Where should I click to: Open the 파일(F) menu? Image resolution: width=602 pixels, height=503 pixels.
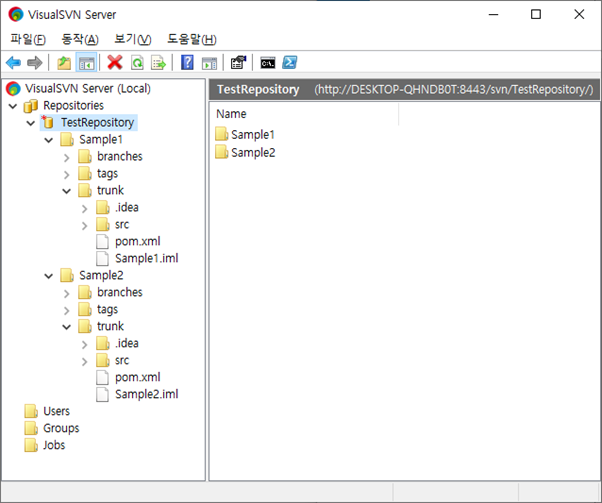pos(28,39)
